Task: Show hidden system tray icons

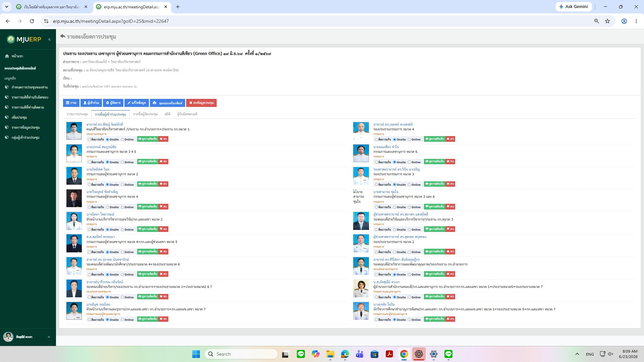Action: [577, 354]
